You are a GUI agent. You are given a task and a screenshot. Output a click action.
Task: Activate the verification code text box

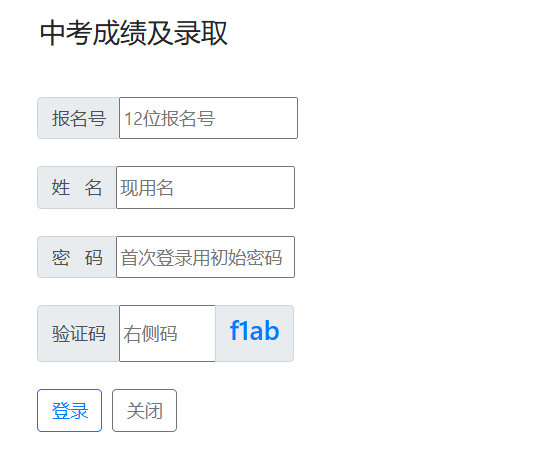pyautogui.click(x=167, y=333)
